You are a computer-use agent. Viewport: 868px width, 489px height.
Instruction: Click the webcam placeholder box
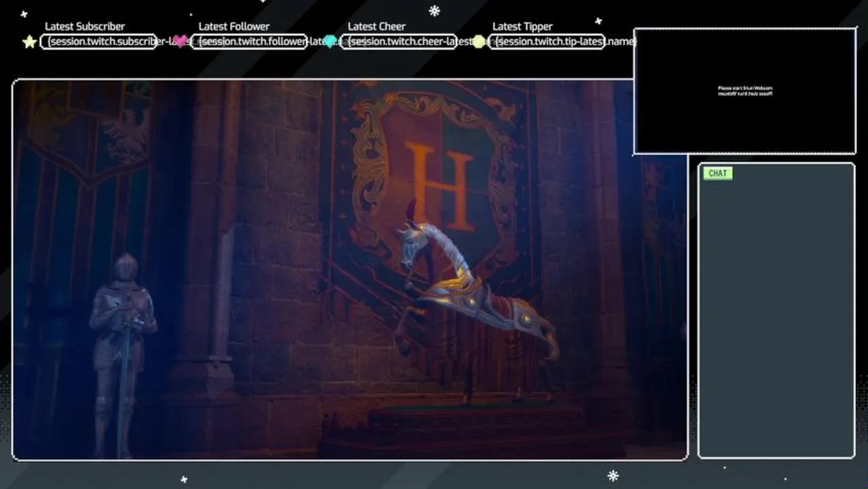(x=744, y=91)
